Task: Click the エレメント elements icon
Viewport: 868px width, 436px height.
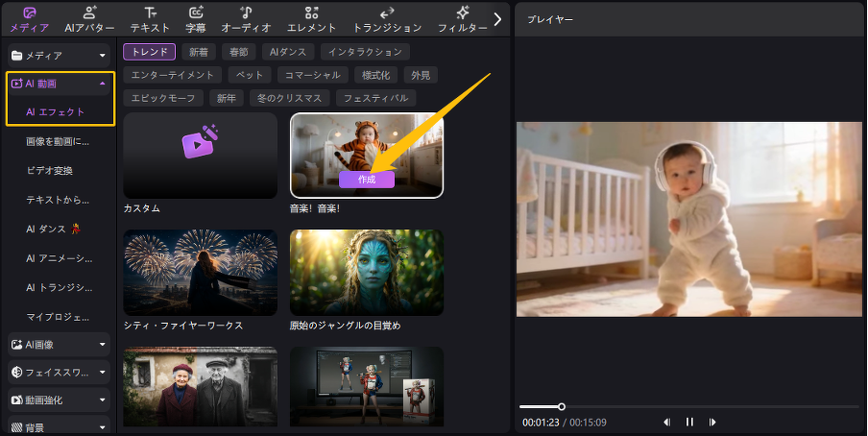Action: point(311,12)
